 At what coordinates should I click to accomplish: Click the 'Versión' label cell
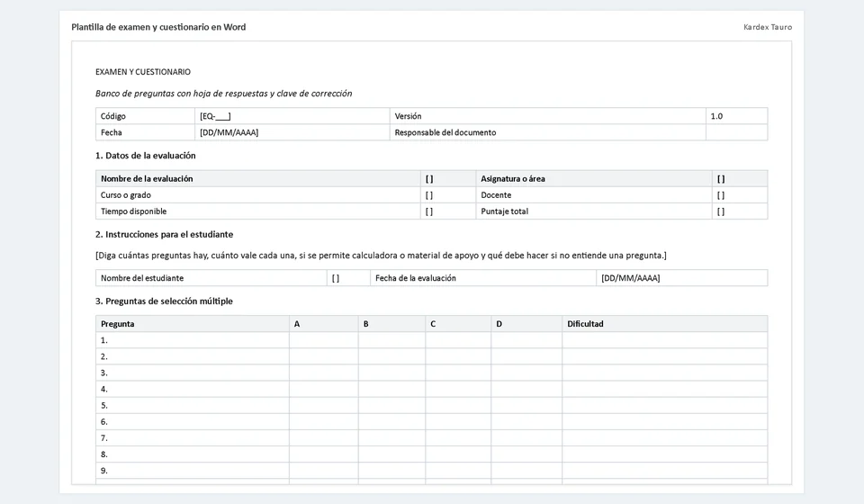tap(548, 116)
